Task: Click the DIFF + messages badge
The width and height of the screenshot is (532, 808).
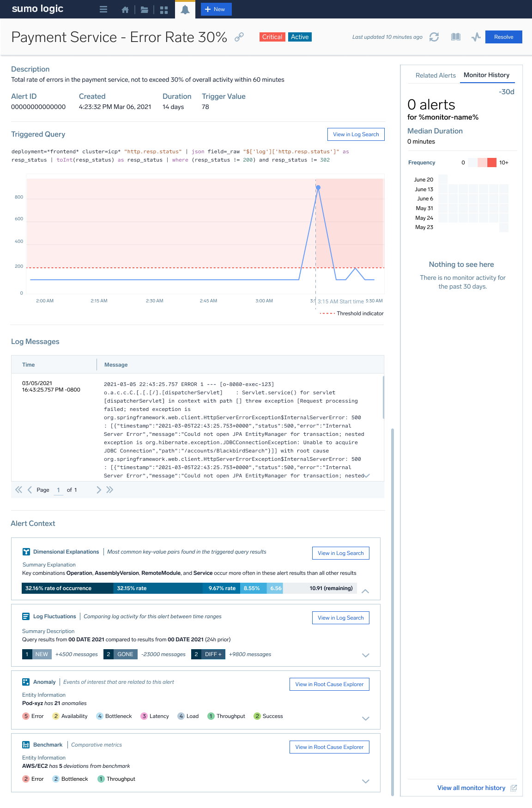Action: click(208, 654)
